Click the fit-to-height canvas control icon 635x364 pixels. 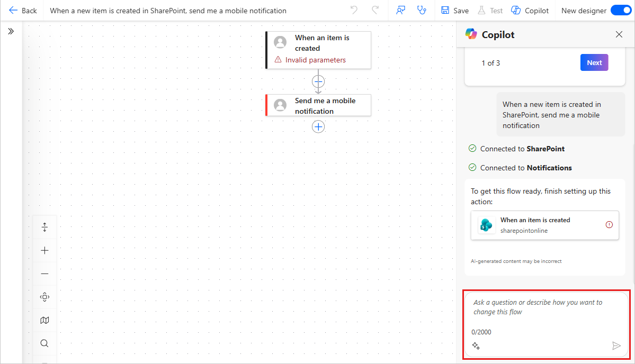44,228
